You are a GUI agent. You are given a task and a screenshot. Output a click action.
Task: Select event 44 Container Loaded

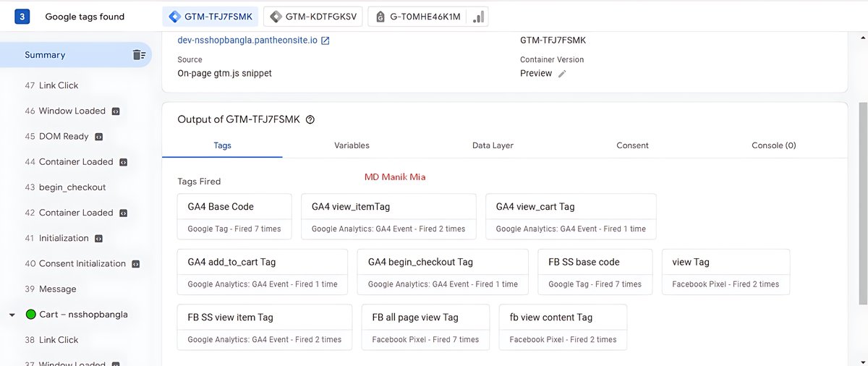[75, 162]
